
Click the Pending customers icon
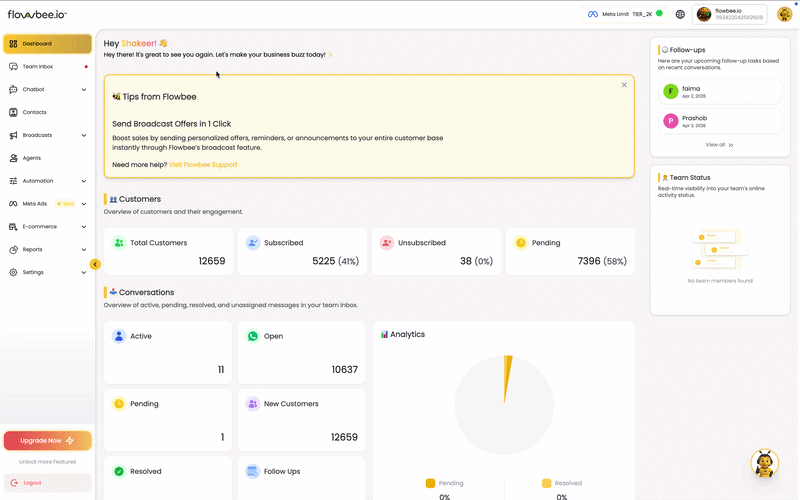(x=520, y=243)
